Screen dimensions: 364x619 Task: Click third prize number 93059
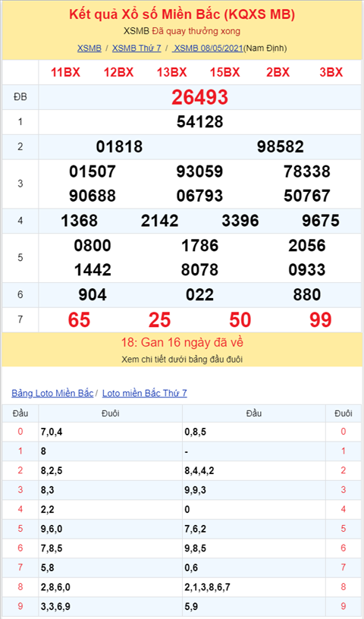click(199, 171)
